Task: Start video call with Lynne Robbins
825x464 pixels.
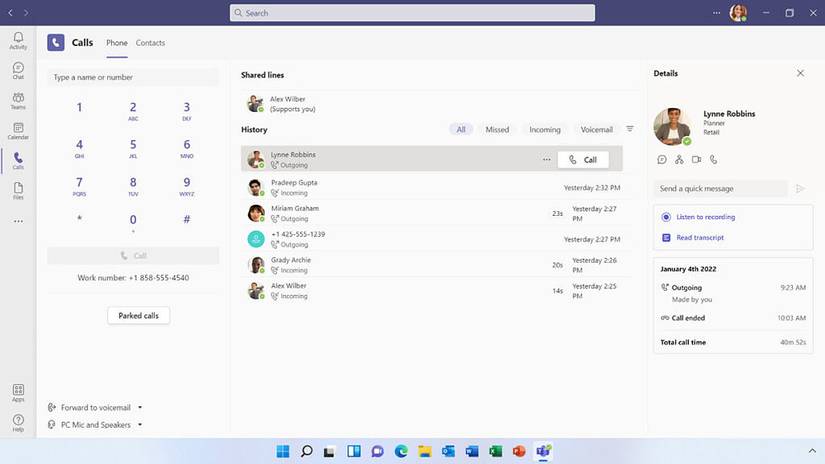Action: click(696, 159)
